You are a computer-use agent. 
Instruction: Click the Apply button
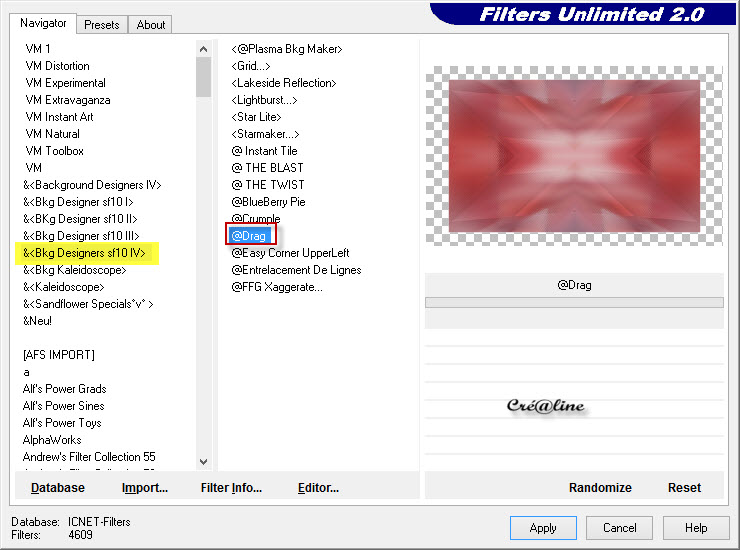point(543,528)
